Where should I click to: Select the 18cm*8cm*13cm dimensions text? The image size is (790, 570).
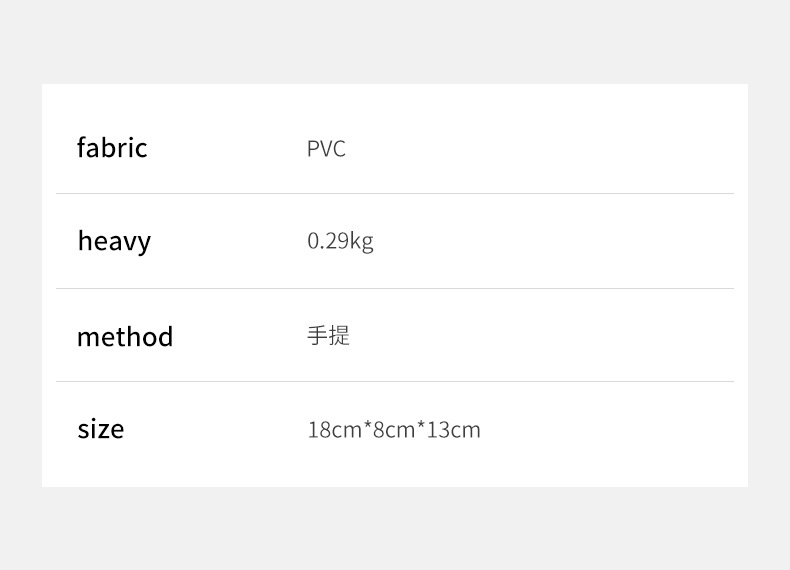click(x=394, y=430)
